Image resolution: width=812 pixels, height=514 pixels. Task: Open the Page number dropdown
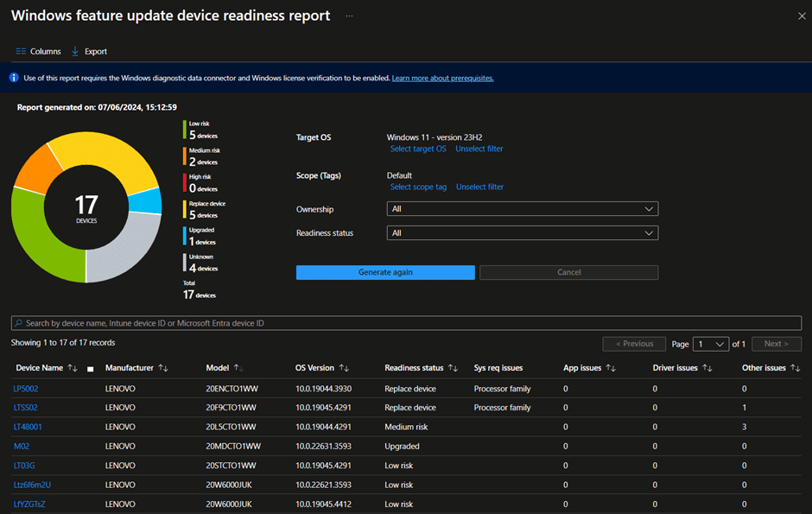[x=710, y=344]
